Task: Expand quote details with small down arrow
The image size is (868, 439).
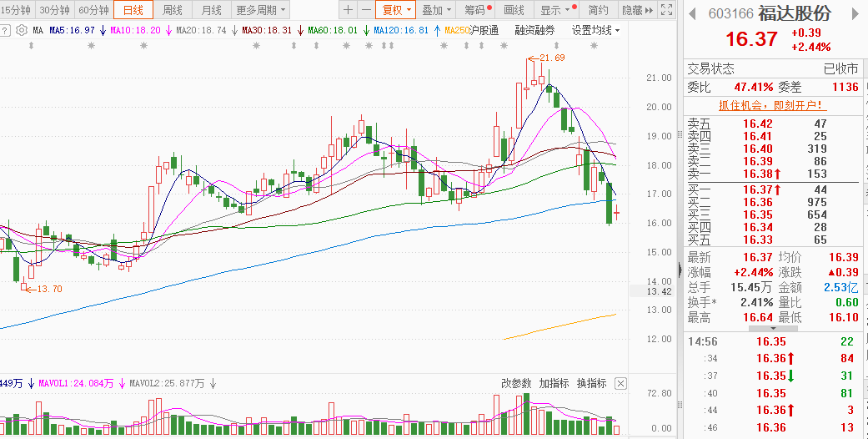Action: [773, 329]
